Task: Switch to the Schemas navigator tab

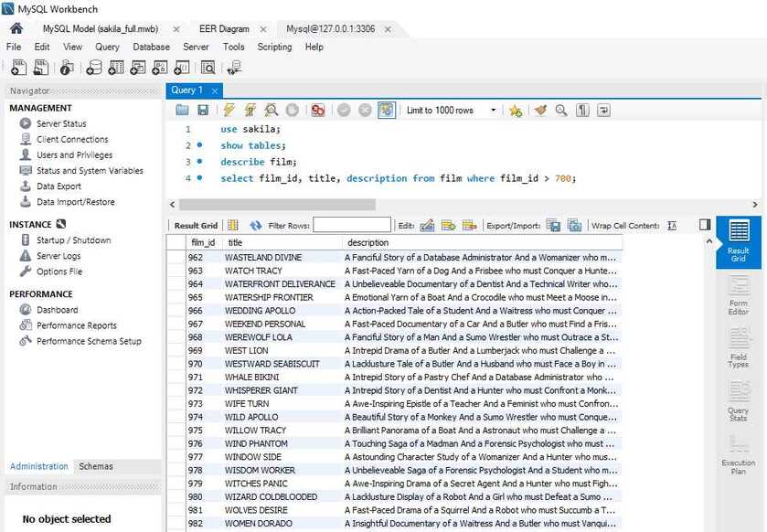Action: coord(96,466)
